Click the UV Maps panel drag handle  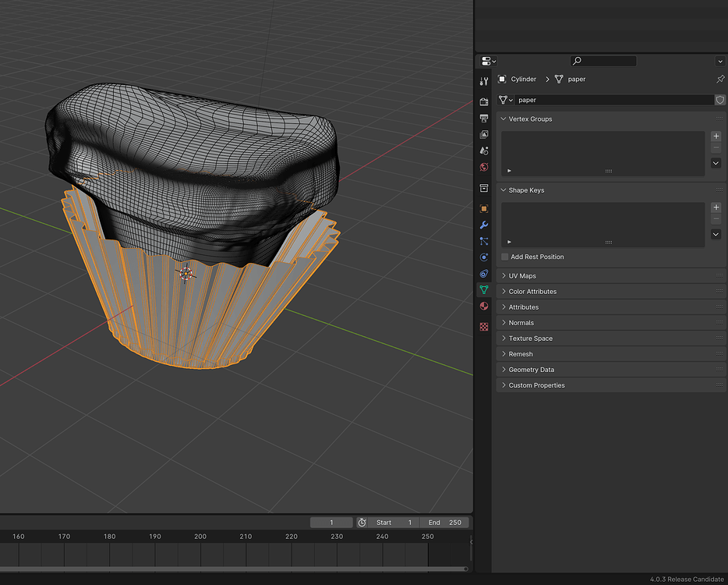coord(719,276)
